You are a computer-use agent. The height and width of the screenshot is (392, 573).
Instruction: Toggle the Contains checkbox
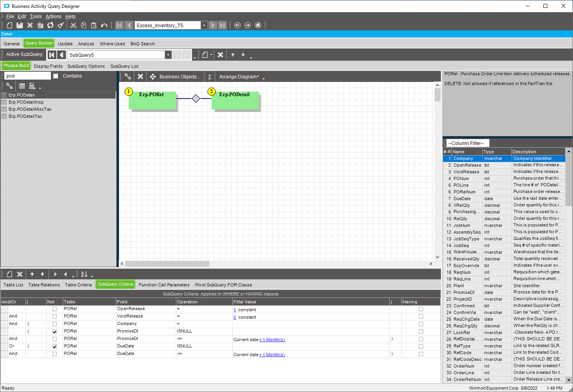[56, 76]
